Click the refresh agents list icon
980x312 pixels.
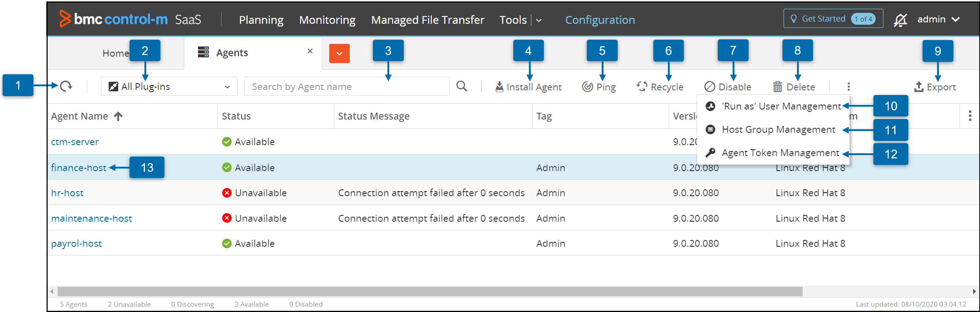(66, 86)
